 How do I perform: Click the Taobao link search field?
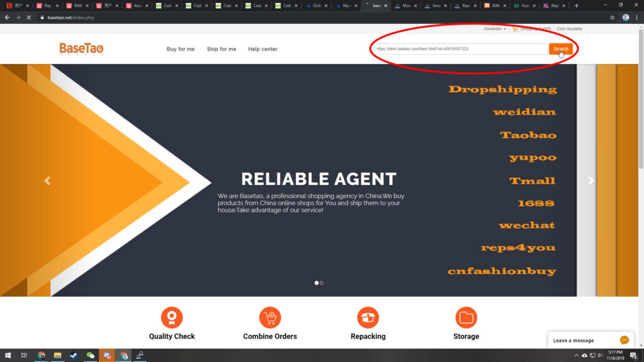pyautogui.click(x=460, y=49)
